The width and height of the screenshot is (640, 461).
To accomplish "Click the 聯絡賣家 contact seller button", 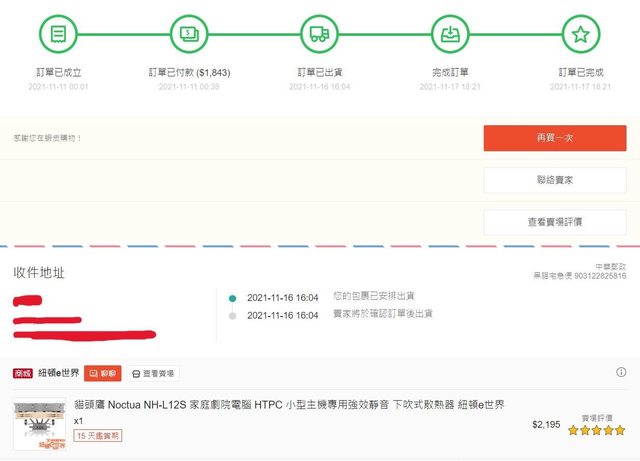I will click(x=555, y=180).
